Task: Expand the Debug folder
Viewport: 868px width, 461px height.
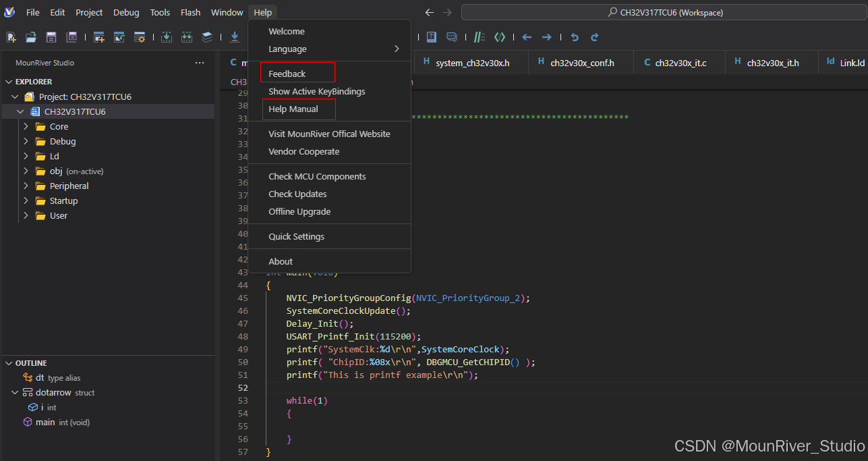Action: click(26, 141)
